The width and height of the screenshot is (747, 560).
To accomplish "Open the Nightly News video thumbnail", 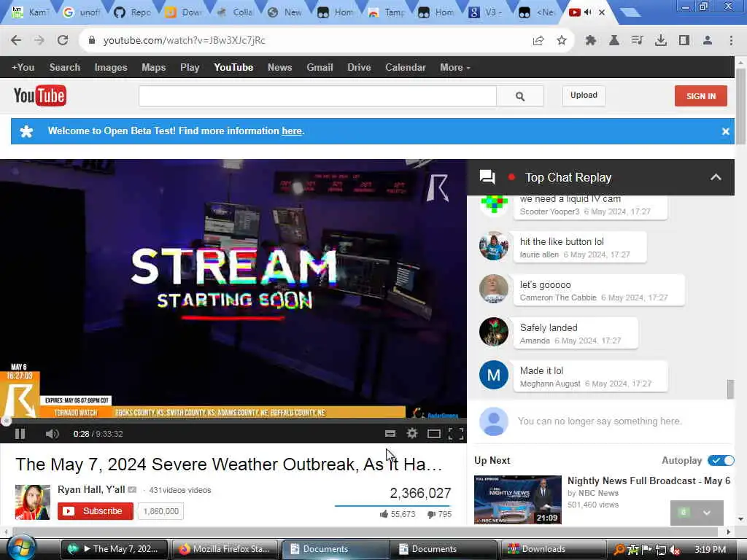I will (x=518, y=499).
